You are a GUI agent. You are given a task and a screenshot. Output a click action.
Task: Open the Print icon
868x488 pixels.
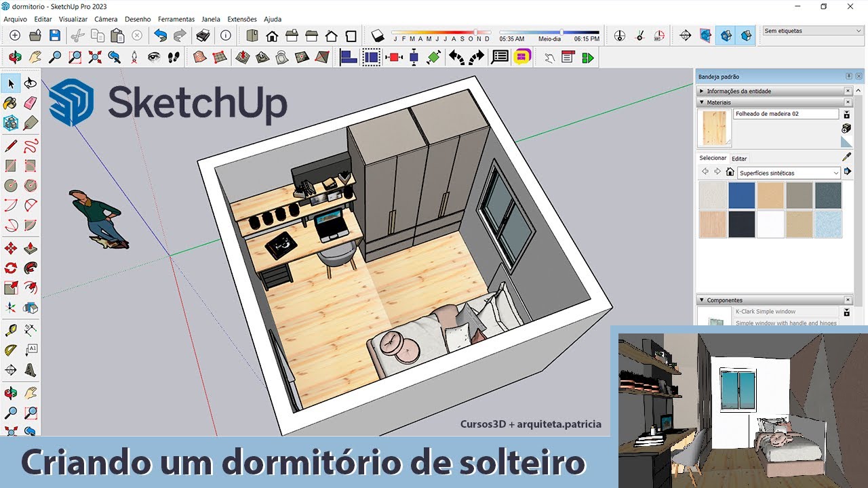tap(203, 36)
